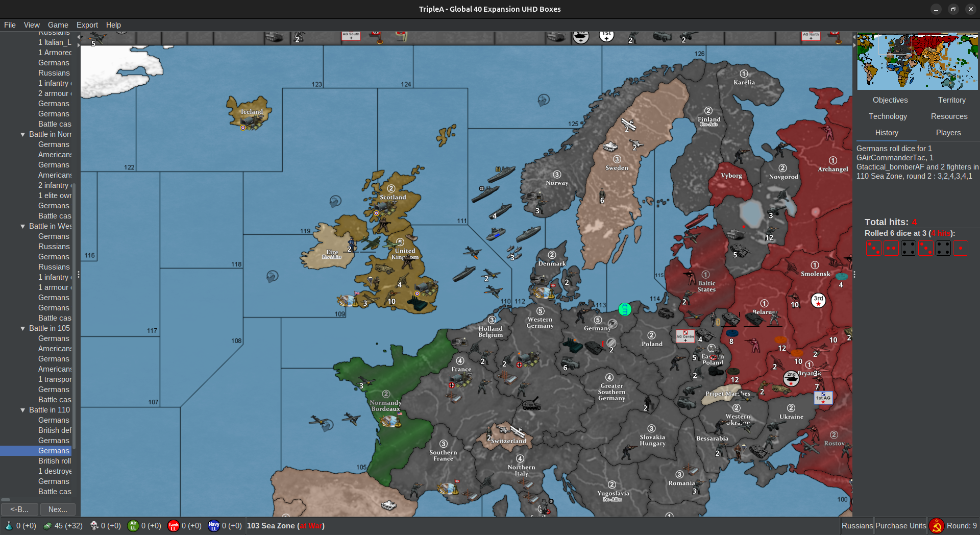The width and height of the screenshot is (980, 535).
Task: Select the 1 Italian_L history row
Action: [x=55, y=42]
